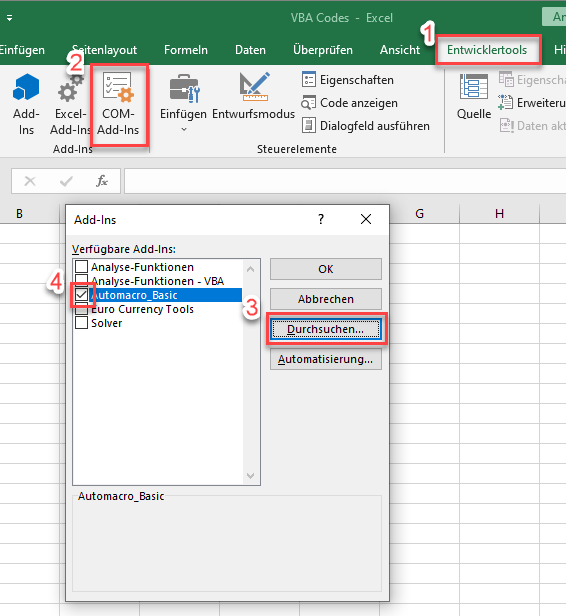Click the Automatisierung... button
Image resolution: width=566 pixels, height=616 pixels.
326,359
